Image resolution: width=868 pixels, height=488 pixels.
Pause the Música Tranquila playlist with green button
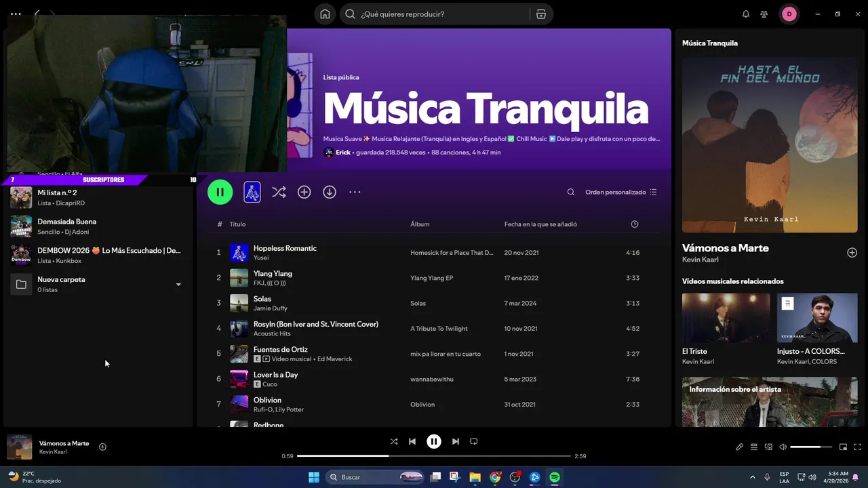coord(220,192)
